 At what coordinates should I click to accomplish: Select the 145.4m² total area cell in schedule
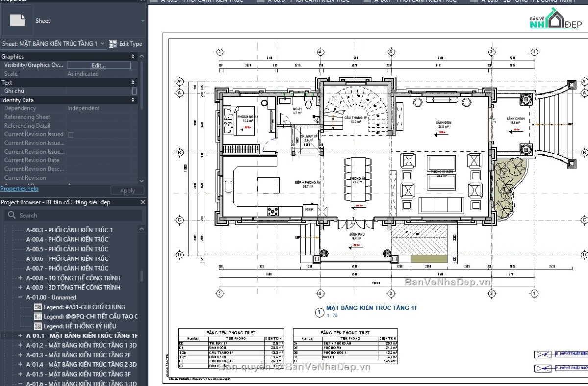pyautogui.click(x=391, y=361)
